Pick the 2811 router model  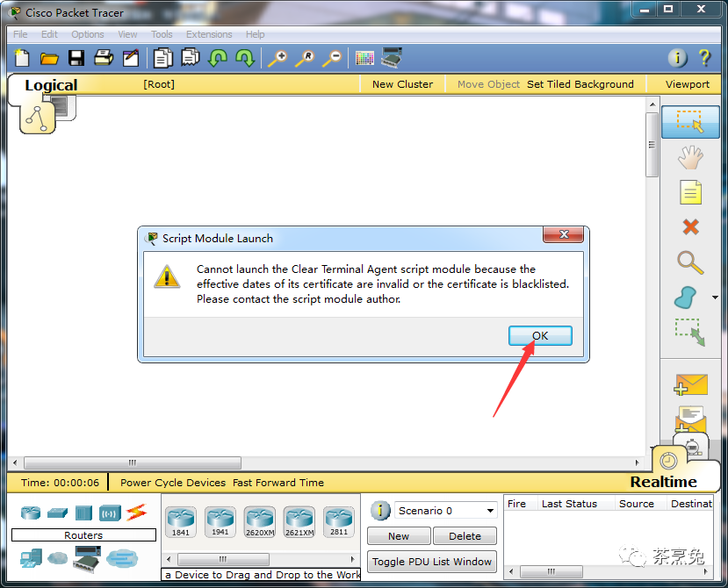pyautogui.click(x=339, y=522)
